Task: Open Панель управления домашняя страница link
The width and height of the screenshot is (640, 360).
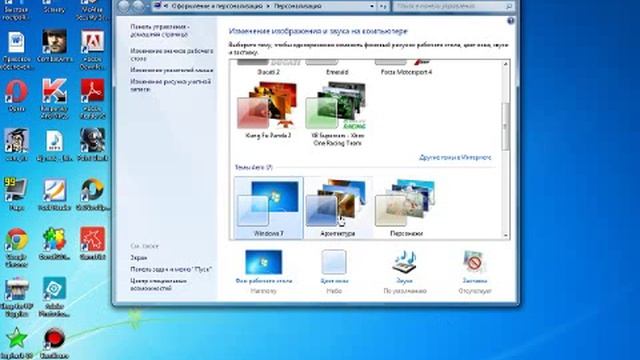Action: (160, 31)
